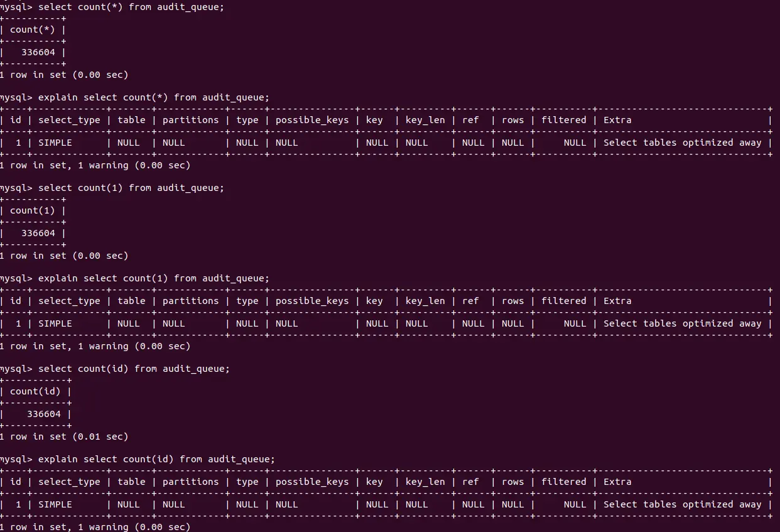Image resolution: width=780 pixels, height=532 pixels.
Task: Click the 'explain select count(*)' command line
Action: [153, 97]
